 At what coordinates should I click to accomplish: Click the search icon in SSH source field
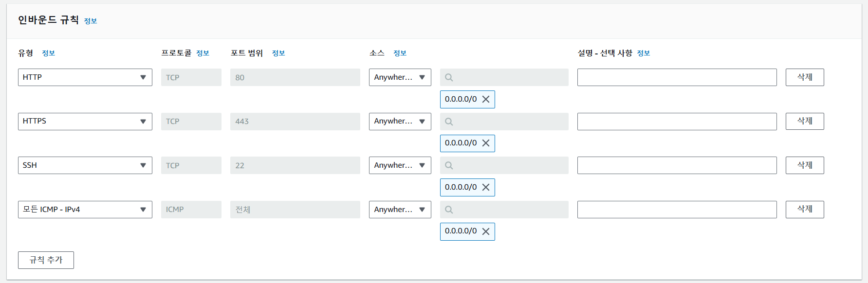click(449, 165)
